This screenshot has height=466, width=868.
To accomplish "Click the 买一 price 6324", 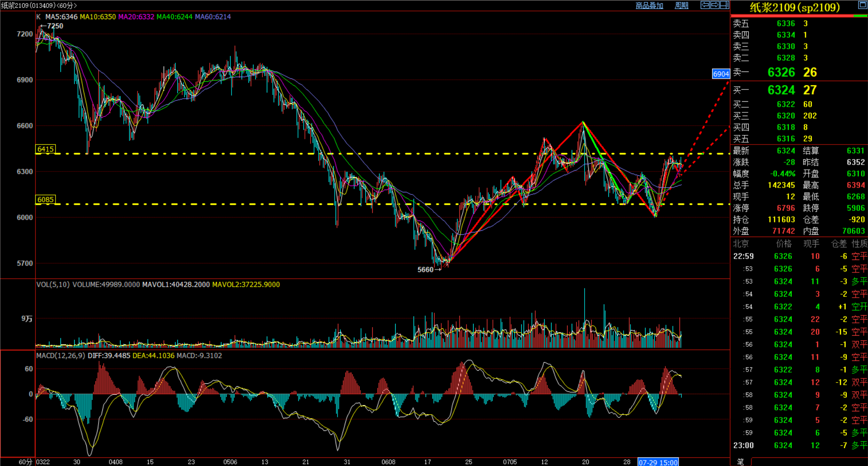I will tap(781, 90).
